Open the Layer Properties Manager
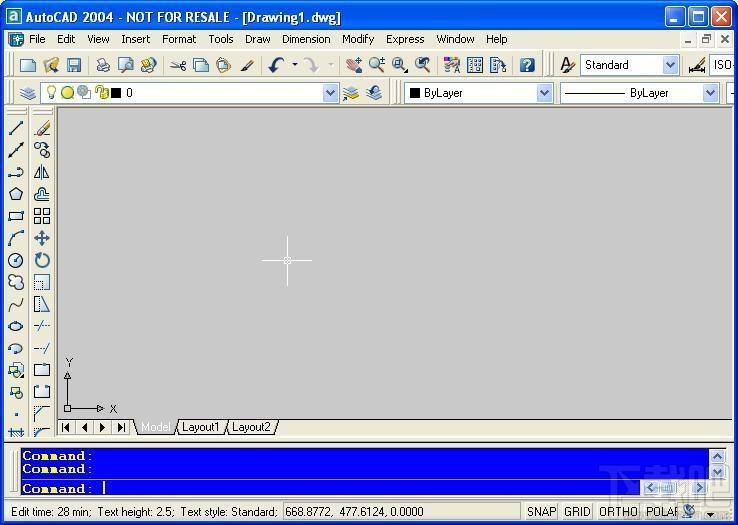The height and width of the screenshot is (525, 738). 28,93
